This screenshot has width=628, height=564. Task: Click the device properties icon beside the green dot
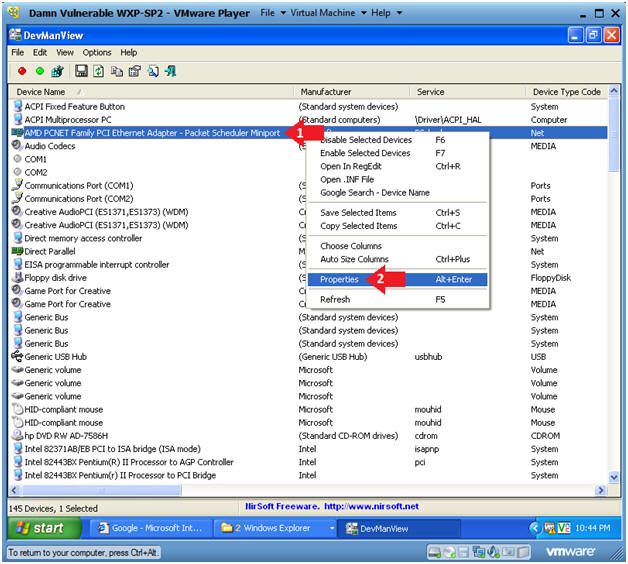(57, 71)
